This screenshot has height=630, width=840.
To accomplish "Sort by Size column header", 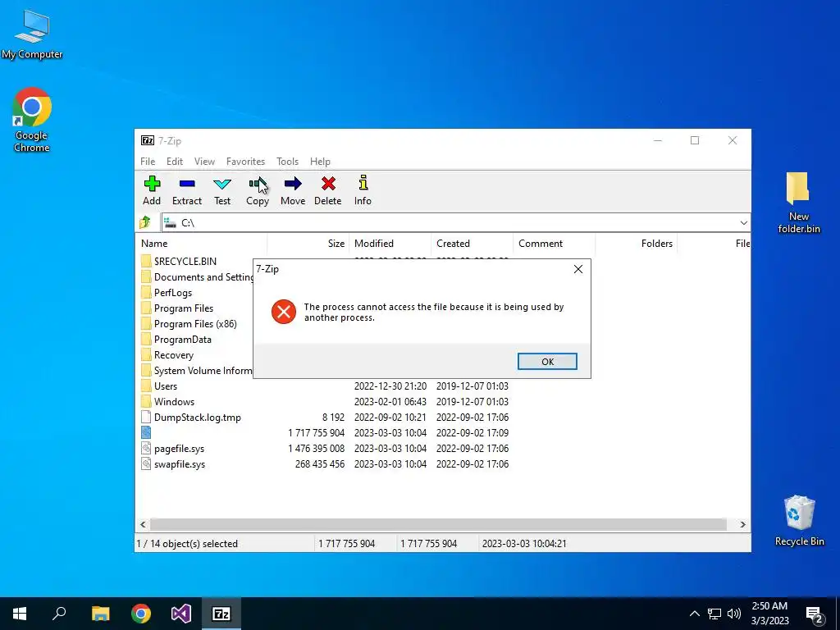I will click(x=308, y=243).
